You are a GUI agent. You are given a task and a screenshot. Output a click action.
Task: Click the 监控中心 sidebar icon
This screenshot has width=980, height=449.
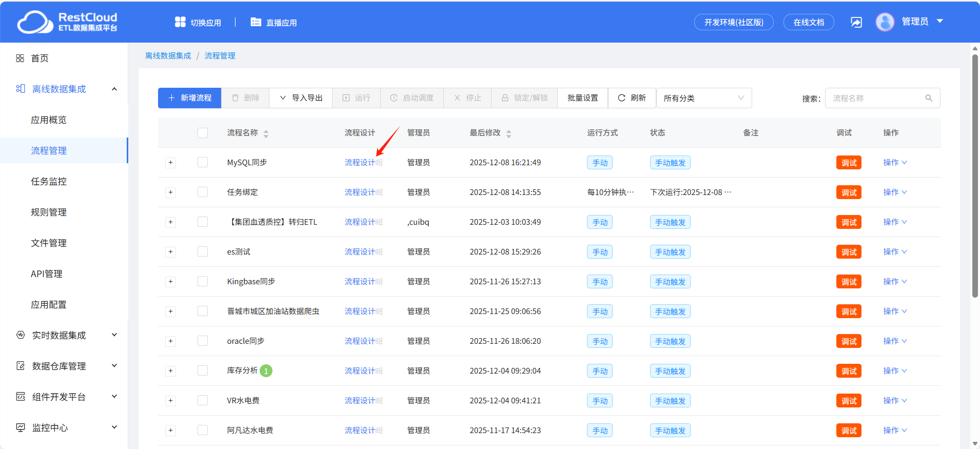point(20,427)
